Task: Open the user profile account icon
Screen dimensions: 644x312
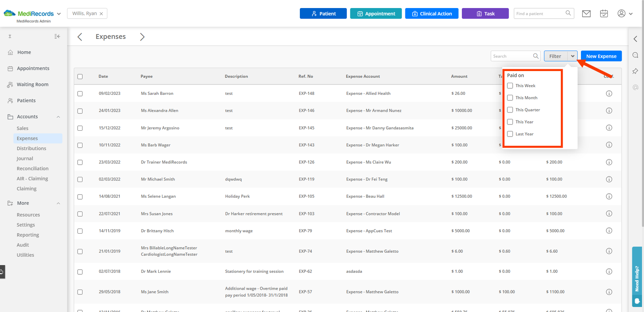Action: click(621, 13)
